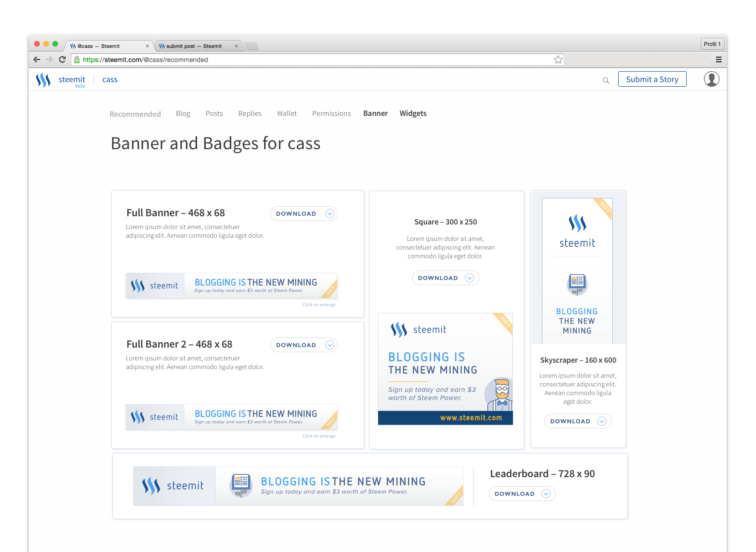Screen dimensions: 756x552
Task: Open the Wallet tab
Action: [x=287, y=114]
